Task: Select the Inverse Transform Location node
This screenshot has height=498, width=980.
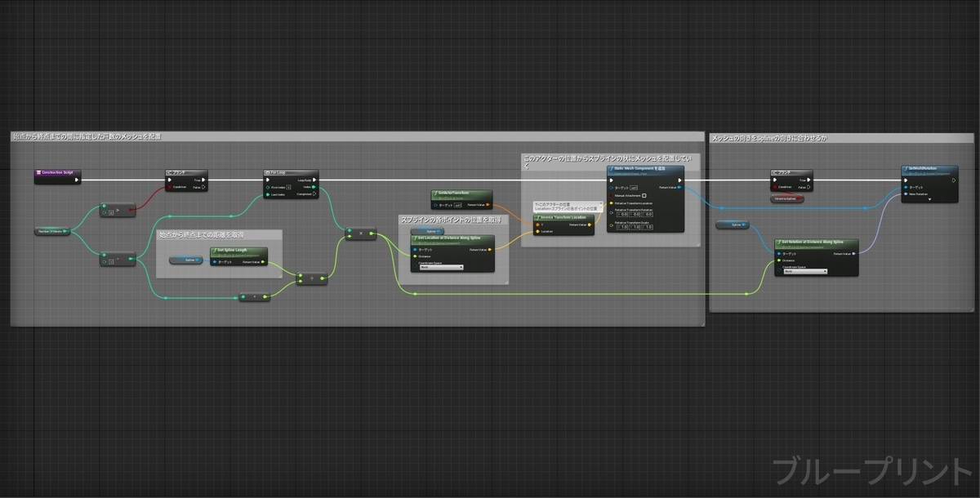Action: point(563,225)
